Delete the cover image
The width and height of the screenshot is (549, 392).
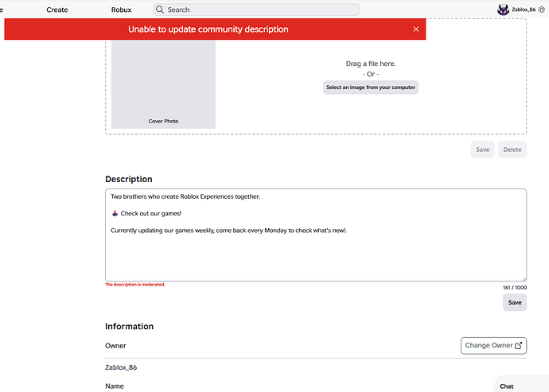point(512,149)
